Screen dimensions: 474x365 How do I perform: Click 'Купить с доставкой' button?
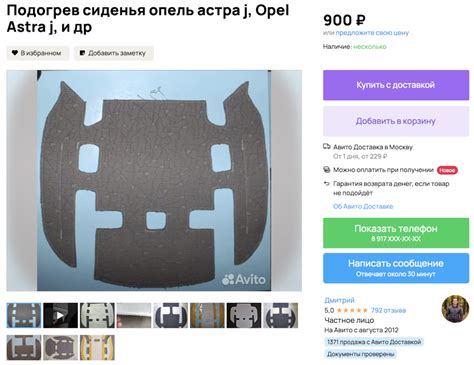click(x=396, y=85)
